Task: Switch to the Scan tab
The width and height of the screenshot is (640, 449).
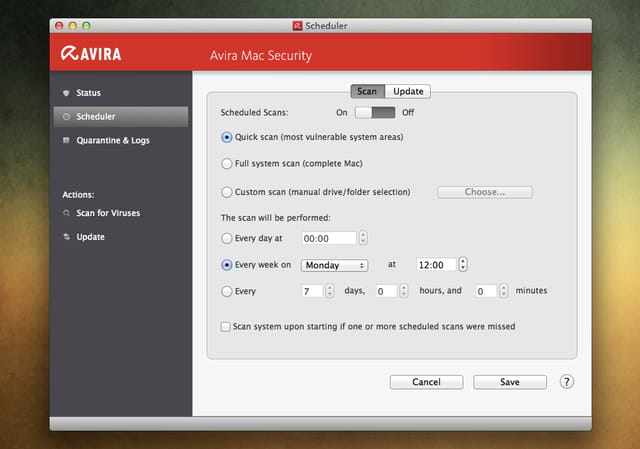Action: pyautogui.click(x=367, y=91)
